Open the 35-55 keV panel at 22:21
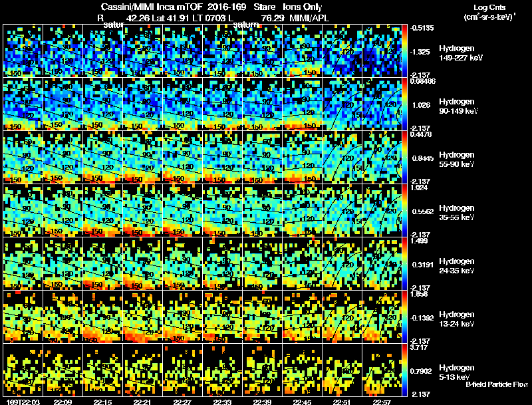Screen dimensions: 532x405 pyautogui.click(x=142, y=211)
